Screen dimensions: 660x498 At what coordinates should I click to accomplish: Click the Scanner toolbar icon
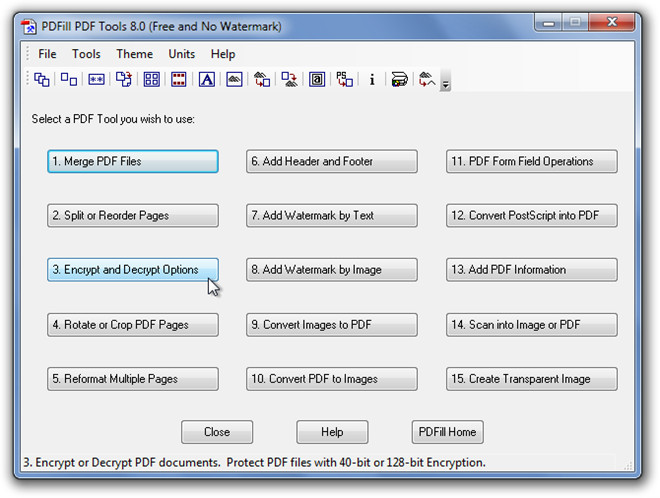tap(399, 79)
